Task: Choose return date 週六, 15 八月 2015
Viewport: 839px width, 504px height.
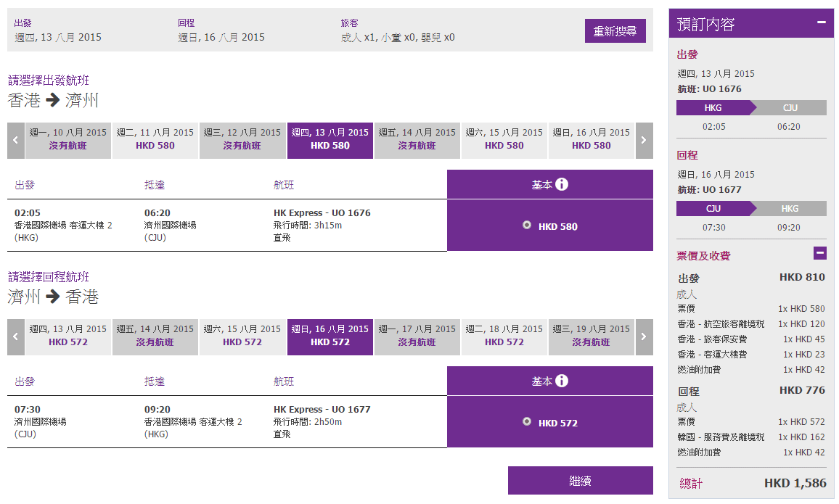Action: (x=242, y=336)
